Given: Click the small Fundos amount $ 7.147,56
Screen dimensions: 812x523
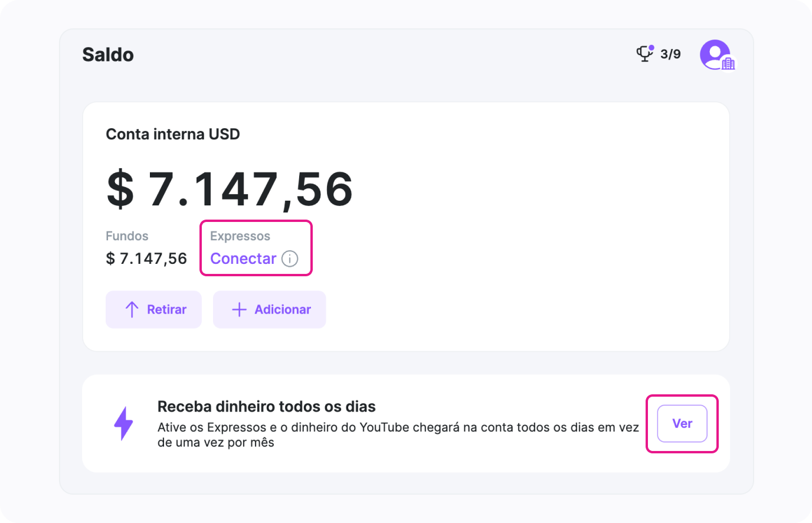Looking at the screenshot, I should click(146, 259).
